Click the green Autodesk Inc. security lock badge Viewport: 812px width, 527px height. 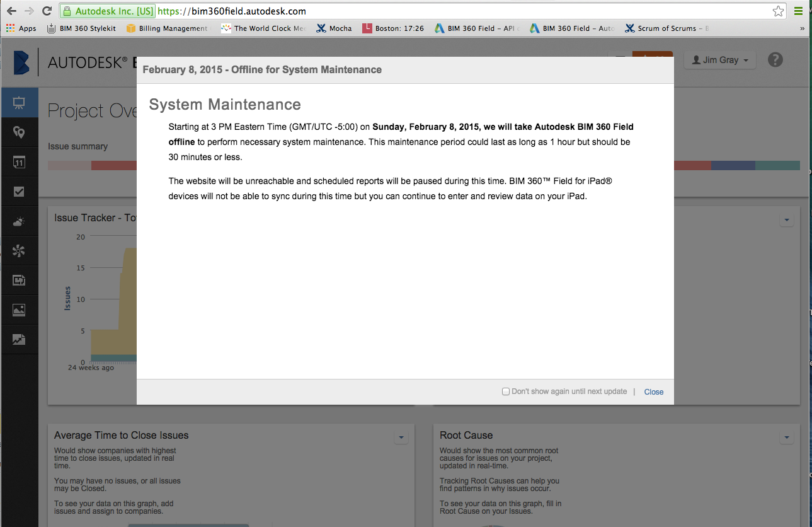coord(107,11)
